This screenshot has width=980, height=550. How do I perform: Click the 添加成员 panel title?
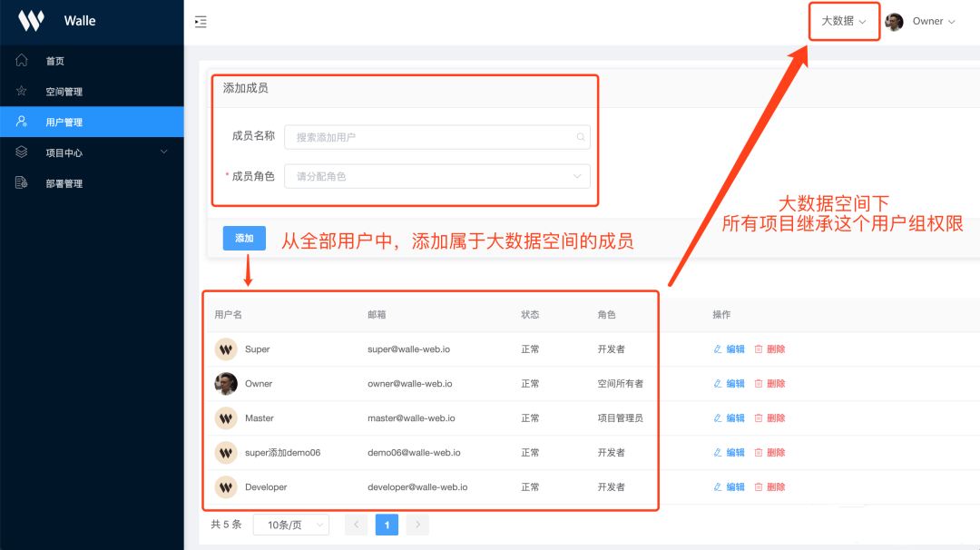point(246,88)
